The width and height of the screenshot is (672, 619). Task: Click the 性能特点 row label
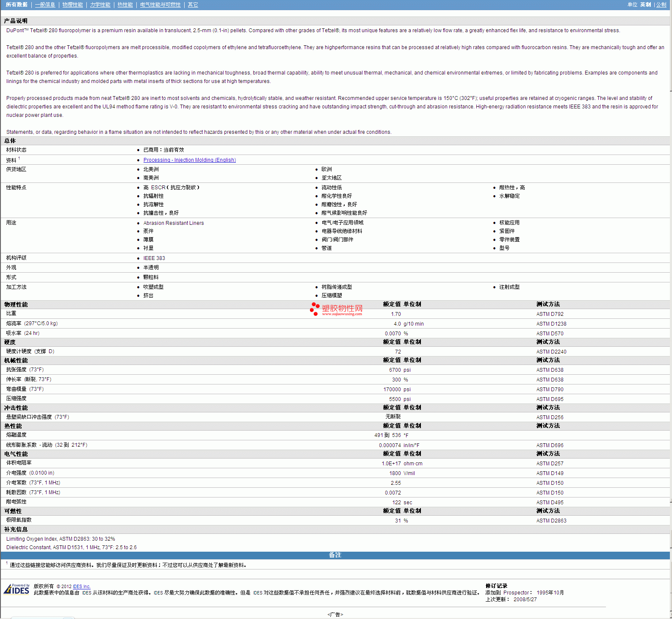click(x=16, y=188)
